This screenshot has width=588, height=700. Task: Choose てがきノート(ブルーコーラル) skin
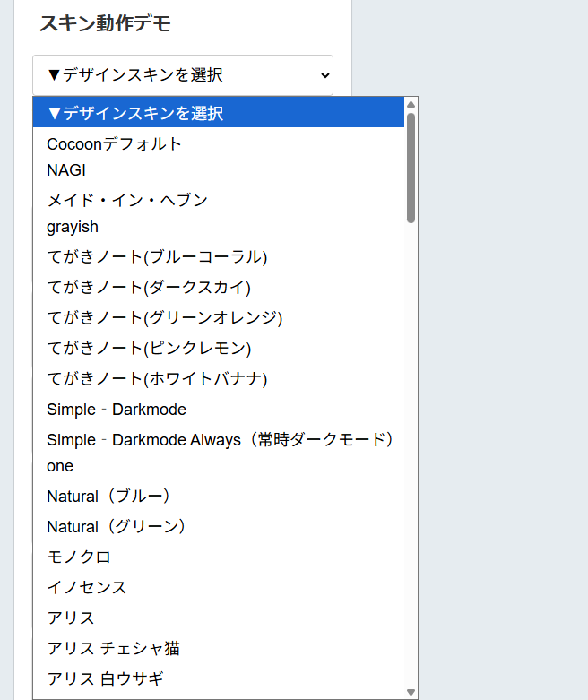click(x=157, y=257)
